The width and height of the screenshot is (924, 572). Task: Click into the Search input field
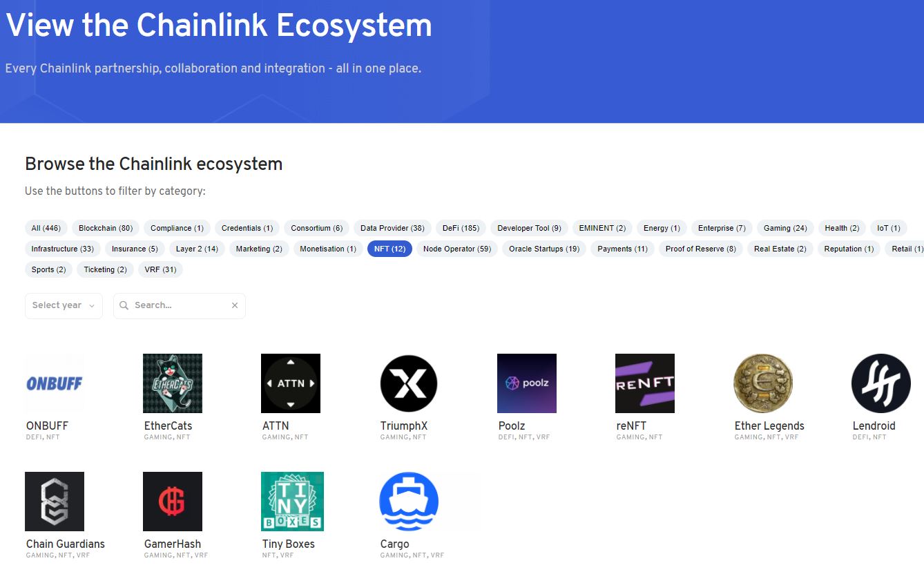180,305
